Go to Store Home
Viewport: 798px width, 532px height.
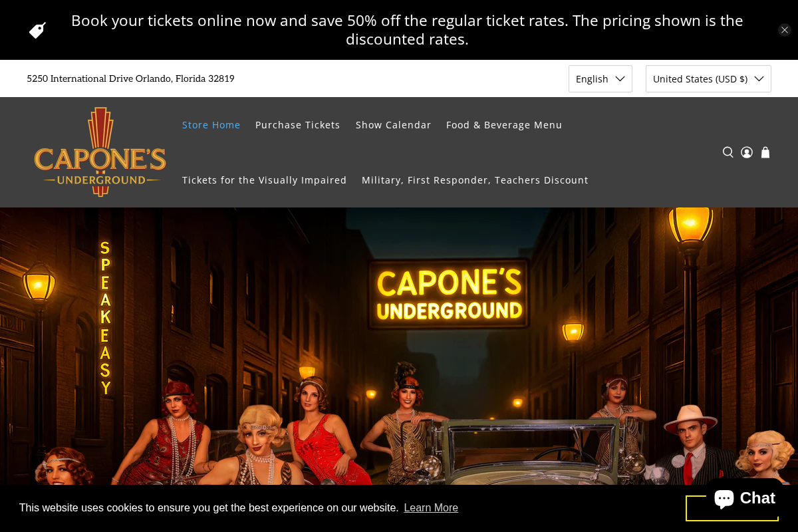click(x=211, y=125)
